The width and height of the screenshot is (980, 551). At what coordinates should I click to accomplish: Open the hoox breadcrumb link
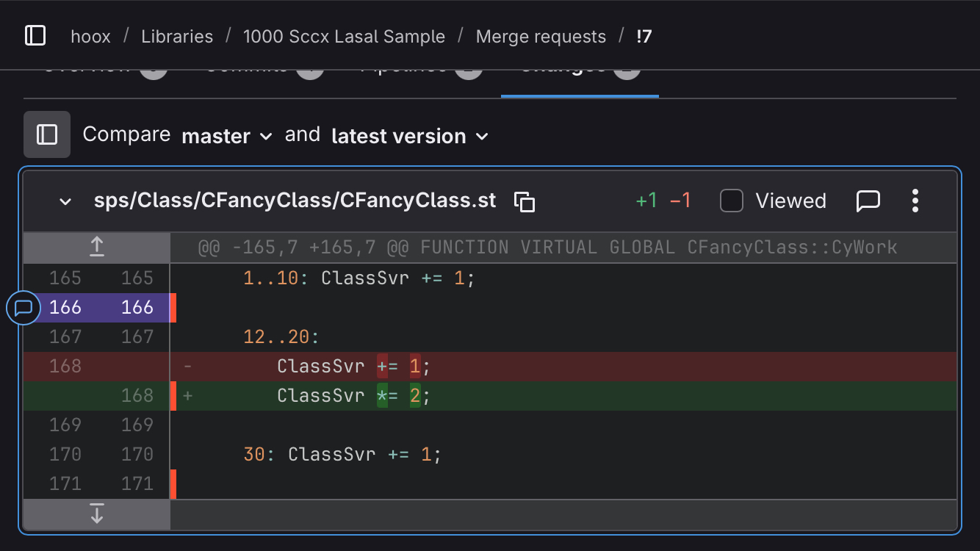click(90, 36)
